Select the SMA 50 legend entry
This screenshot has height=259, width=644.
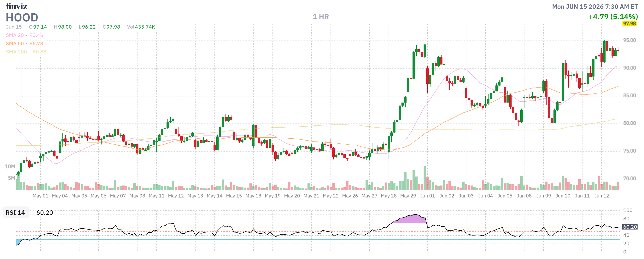[24, 44]
